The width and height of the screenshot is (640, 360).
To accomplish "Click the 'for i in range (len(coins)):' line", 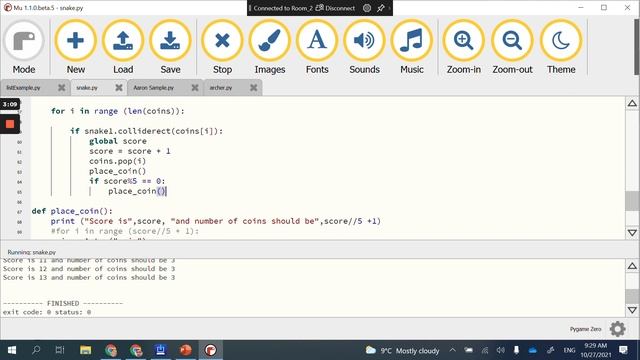I will tap(118, 111).
